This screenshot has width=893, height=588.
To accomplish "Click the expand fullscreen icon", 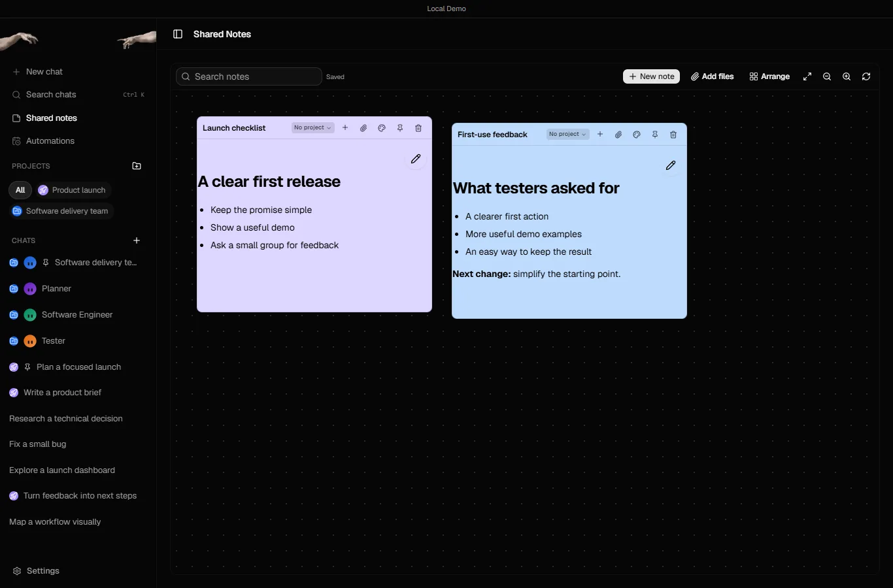I will (x=807, y=76).
